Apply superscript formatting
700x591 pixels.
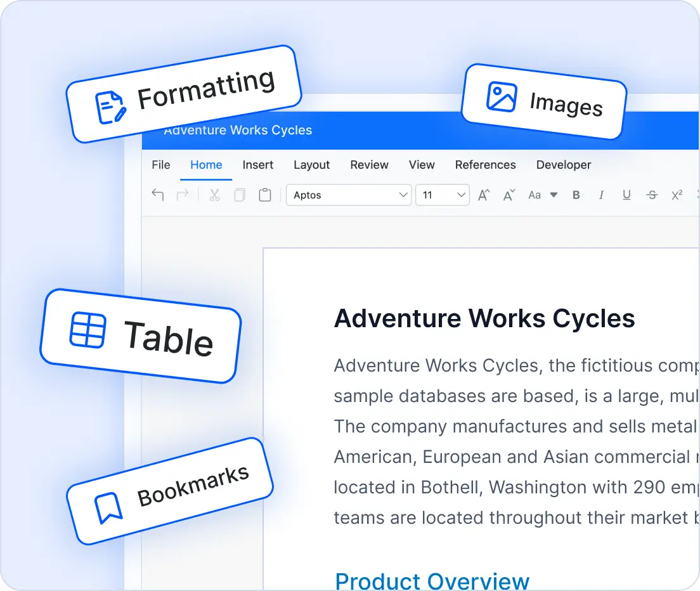677,195
